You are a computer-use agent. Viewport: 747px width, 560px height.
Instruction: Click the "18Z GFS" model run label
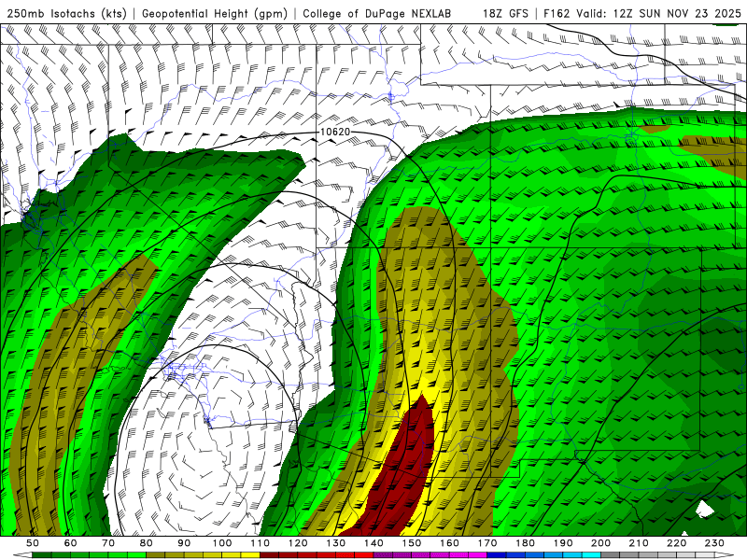505,13
